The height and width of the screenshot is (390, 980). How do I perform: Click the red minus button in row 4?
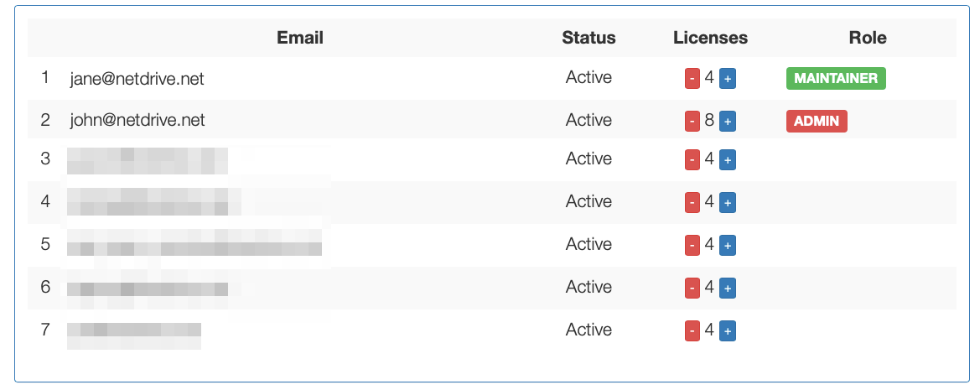(692, 202)
